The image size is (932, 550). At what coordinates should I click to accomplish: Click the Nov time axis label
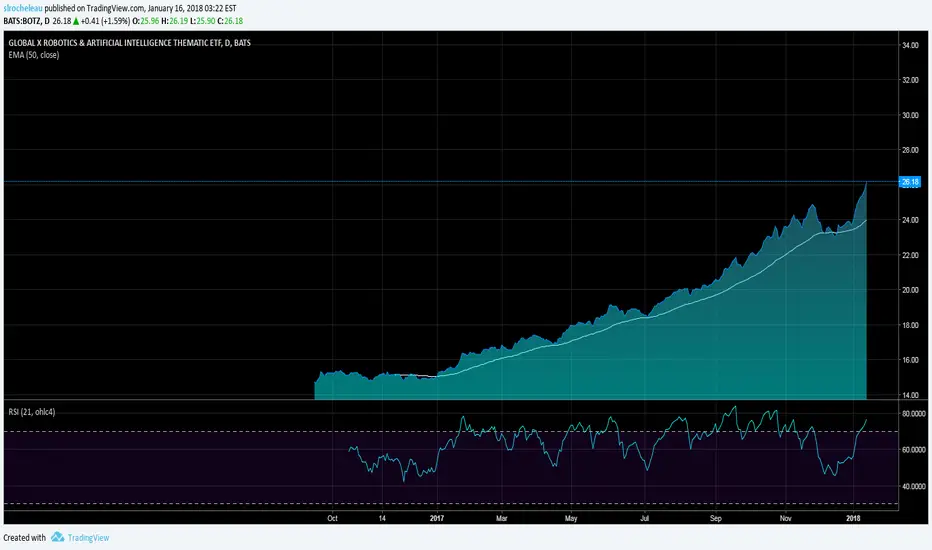[785, 518]
